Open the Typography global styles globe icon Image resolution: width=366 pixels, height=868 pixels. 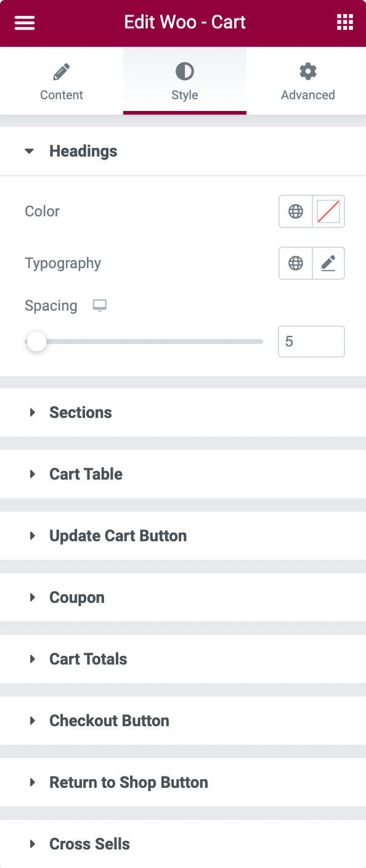pyautogui.click(x=296, y=263)
